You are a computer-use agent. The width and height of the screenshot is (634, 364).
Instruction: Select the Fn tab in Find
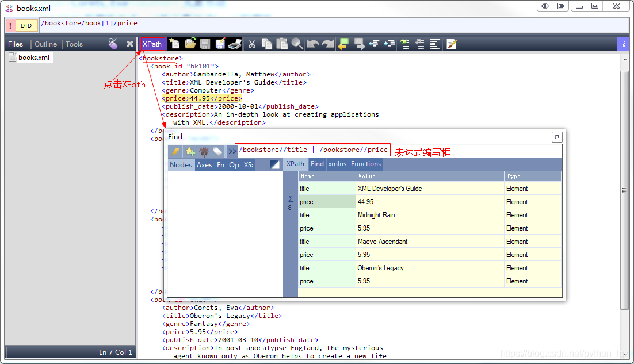(221, 164)
